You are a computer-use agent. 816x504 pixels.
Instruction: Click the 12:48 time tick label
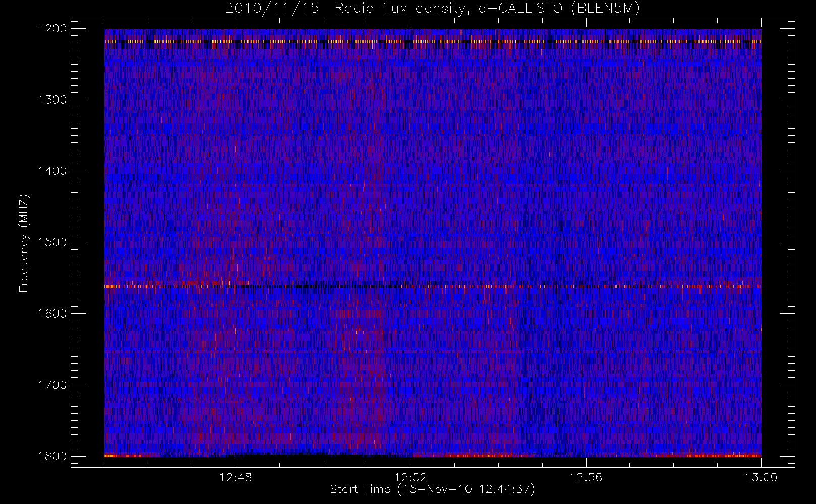(236, 477)
